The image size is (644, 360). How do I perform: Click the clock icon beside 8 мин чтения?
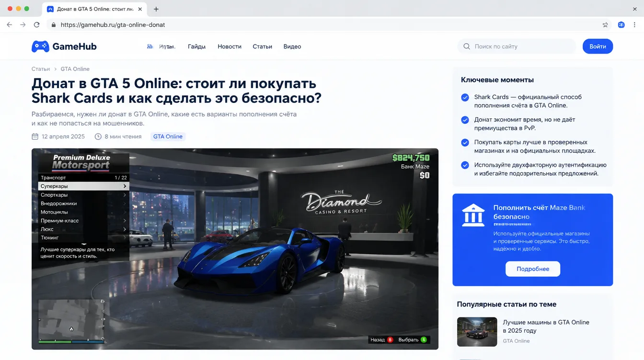[98, 136]
